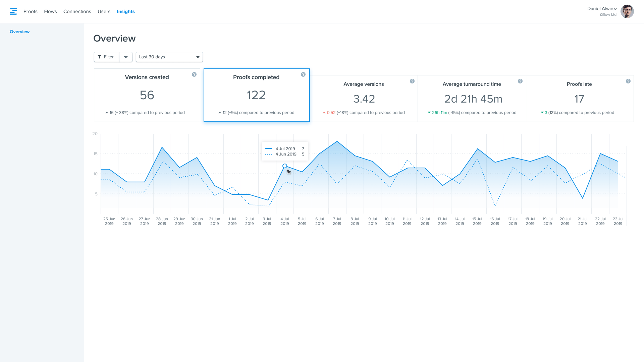Navigate to the Users section
Screen dimensions: 644x362
[104, 11]
